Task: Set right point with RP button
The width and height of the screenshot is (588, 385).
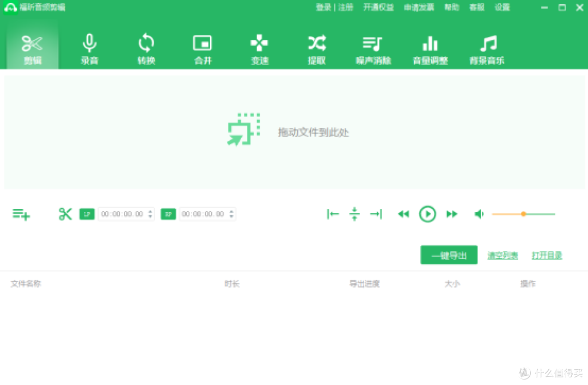Action: 168,214
